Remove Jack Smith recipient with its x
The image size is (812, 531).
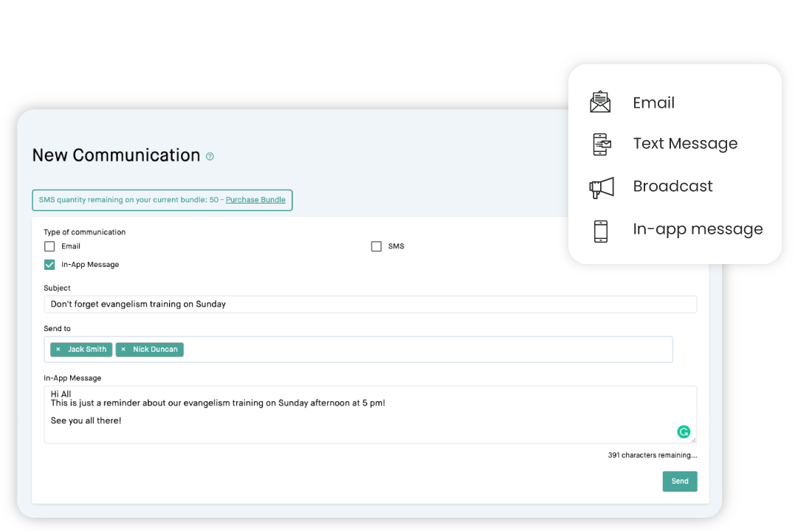click(x=58, y=350)
